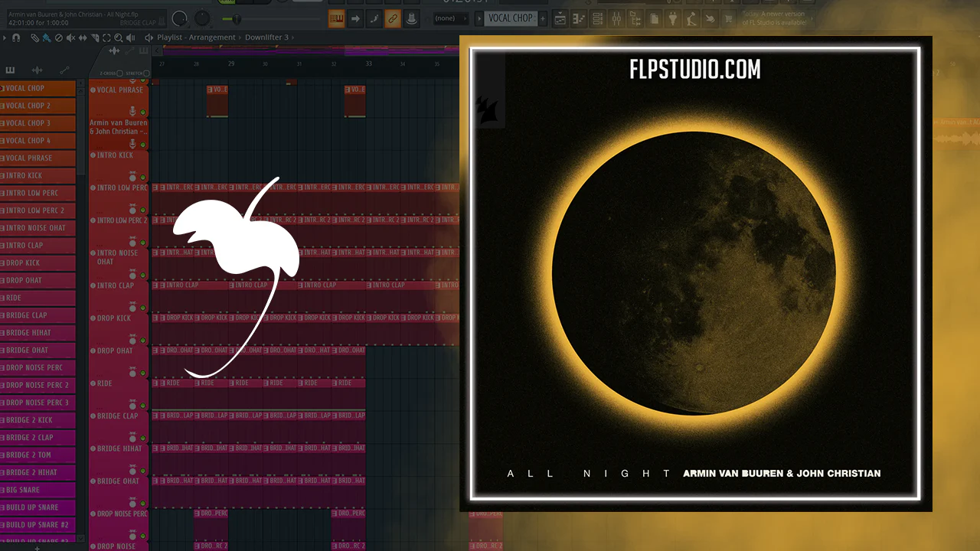Adjust the main pitch knob
Image resolution: width=980 pixels, height=551 pixels.
[203, 18]
